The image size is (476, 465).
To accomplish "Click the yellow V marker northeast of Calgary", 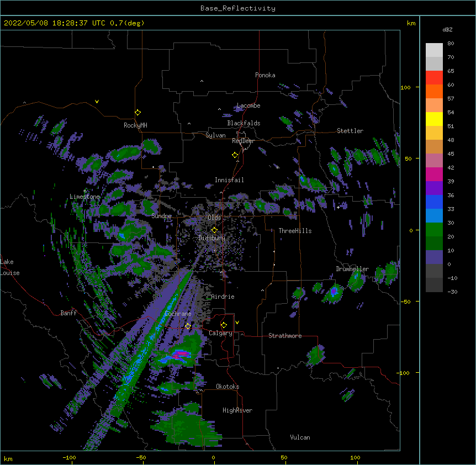I will point(237,323).
